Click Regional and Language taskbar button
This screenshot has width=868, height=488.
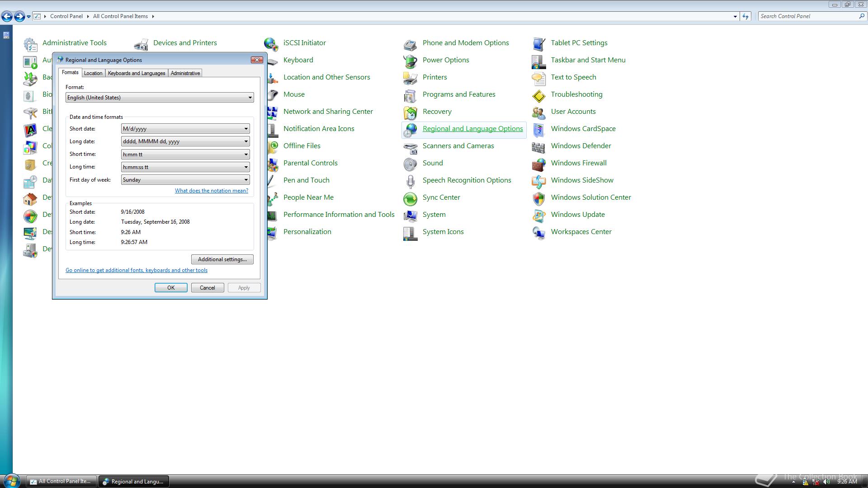pos(134,481)
